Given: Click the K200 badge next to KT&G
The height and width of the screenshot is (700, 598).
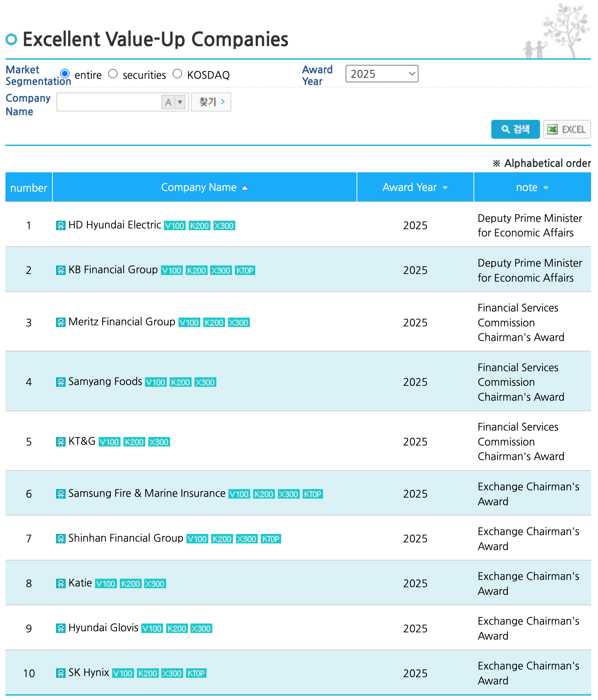Looking at the screenshot, I should click(x=134, y=442).
